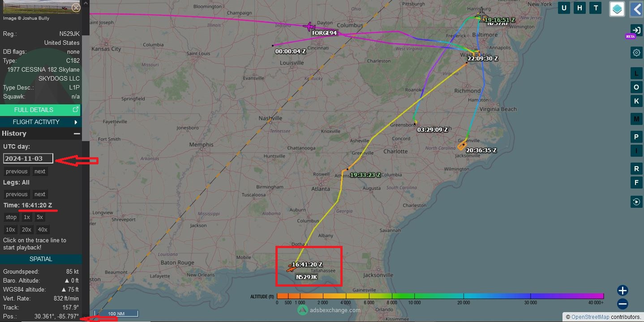Open Full Details in new window
644x322 pixels.
click(x=41, y=110)
